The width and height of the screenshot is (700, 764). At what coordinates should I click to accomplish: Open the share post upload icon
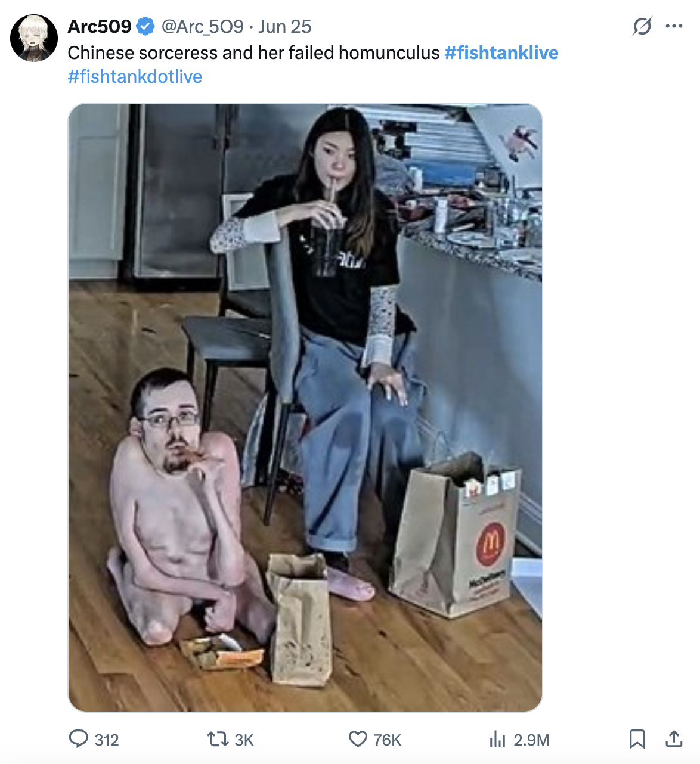[674, 739]
